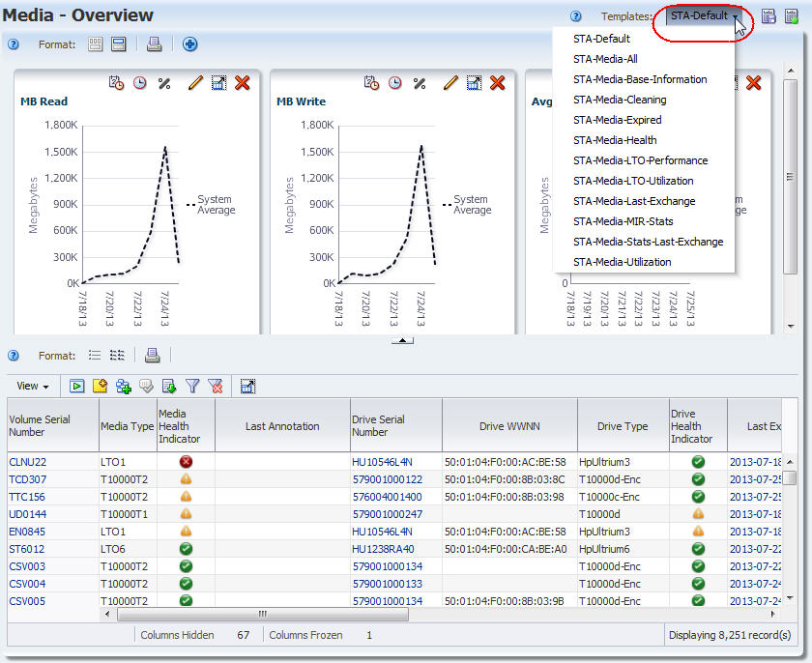Image resolution: width=812 pixels, height=663 pixels.
Task: Open drive serial 579001000122 link
Action: (x=388, y=479)
